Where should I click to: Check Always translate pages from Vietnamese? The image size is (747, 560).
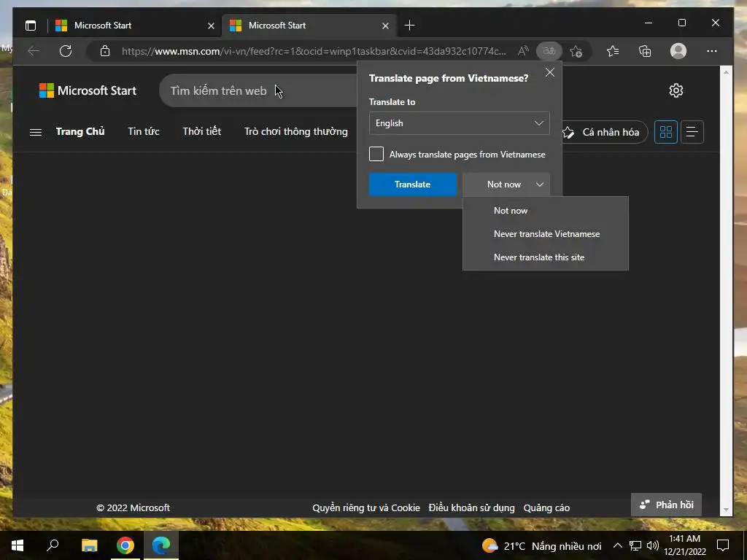[x=376, y=154]
